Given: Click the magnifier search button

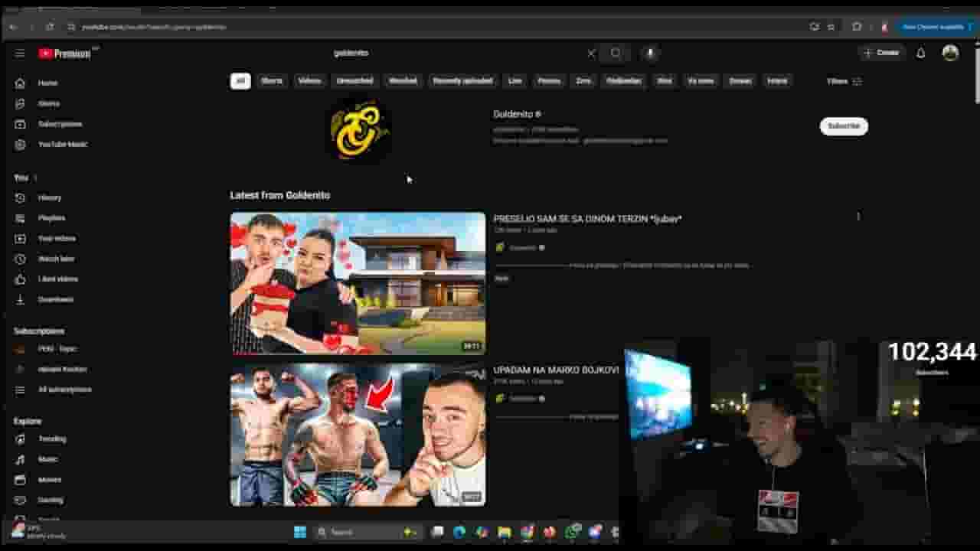Looking at the screenshot, I should coord(616,53).
